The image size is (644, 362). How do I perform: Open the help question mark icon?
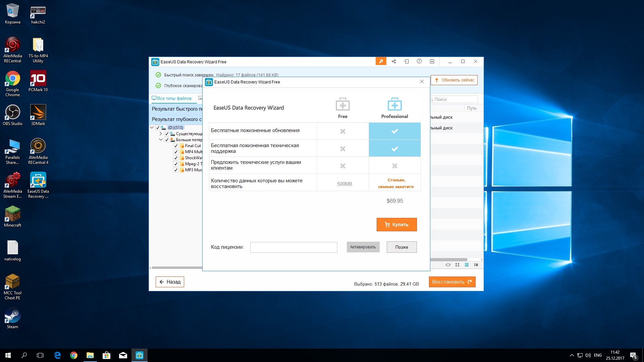coord(419,61)
